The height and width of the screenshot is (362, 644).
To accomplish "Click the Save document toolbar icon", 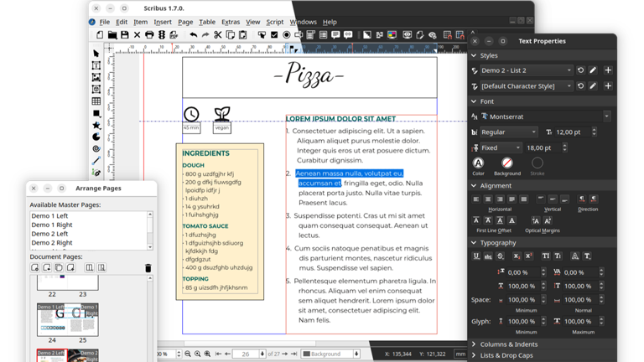I will (124, 35).
